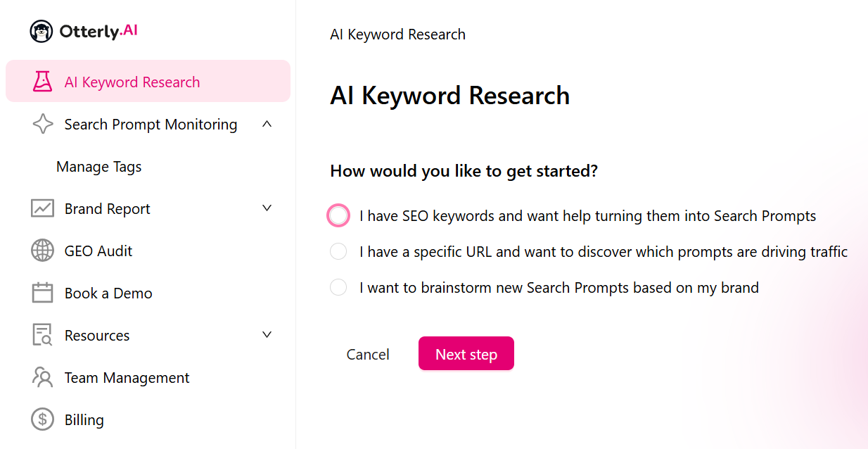Click the AI Keyword Research breadcrumb
The width and height of the screenshot is (868, 449).
coord(397,34)
